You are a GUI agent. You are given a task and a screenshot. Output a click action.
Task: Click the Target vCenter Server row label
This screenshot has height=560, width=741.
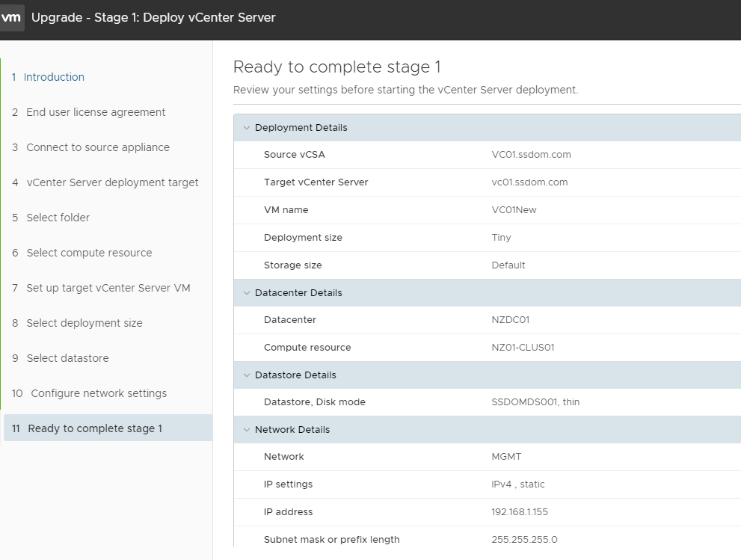tap(316, 182)
